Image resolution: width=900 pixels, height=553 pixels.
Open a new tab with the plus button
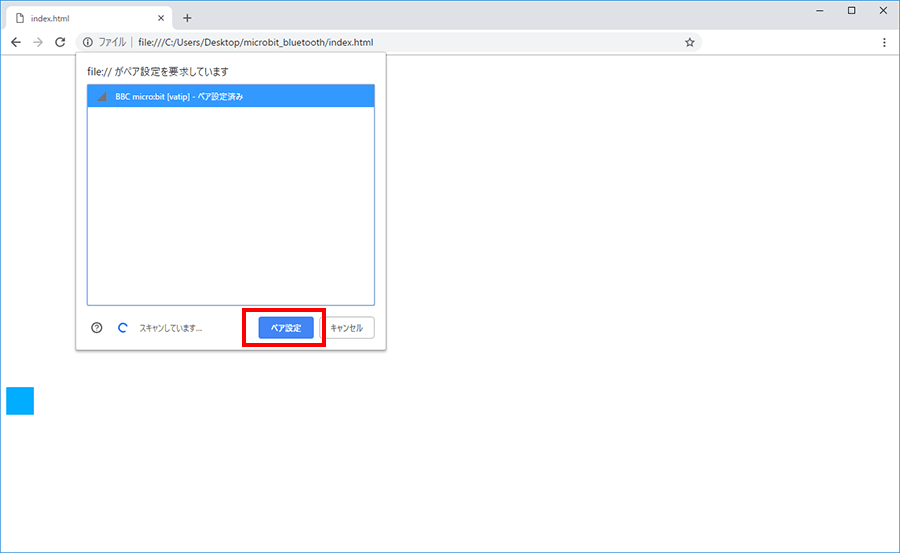(x=187, y=18)
